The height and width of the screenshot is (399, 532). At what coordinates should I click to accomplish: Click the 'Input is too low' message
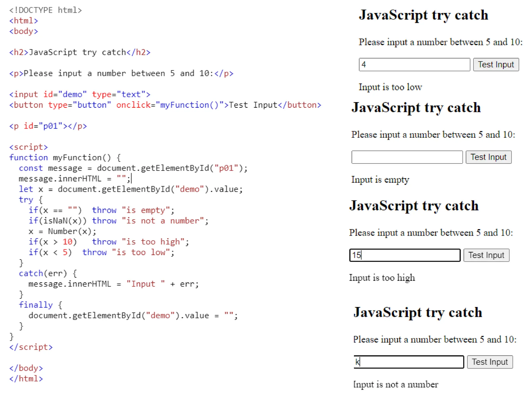(x=390, y=87)
